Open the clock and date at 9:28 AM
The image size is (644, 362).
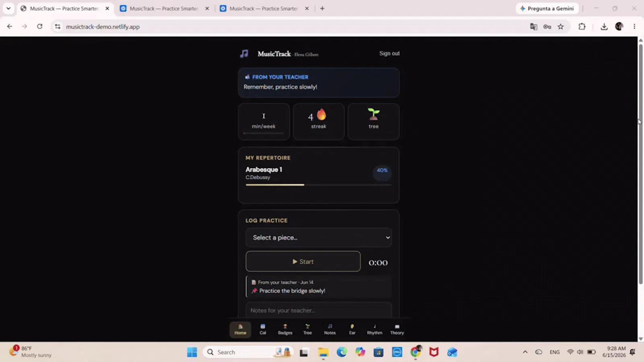click(x=614, y=352)
